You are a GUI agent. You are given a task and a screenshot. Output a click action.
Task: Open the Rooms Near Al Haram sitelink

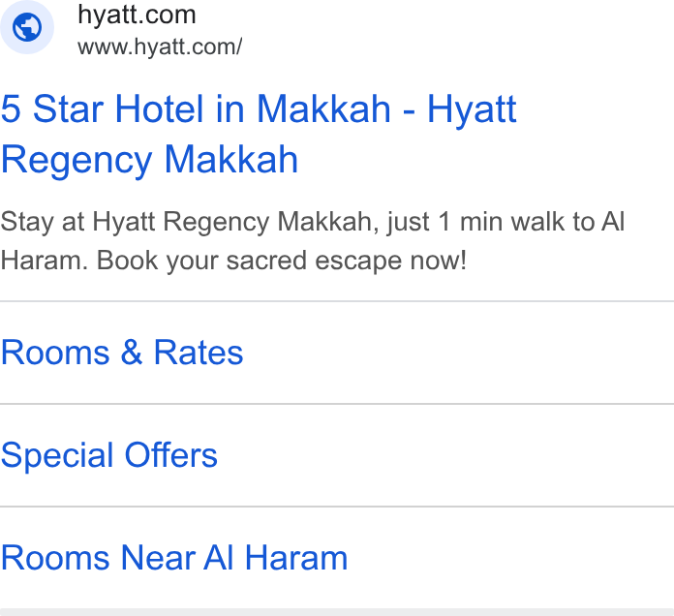coord(174,558)
